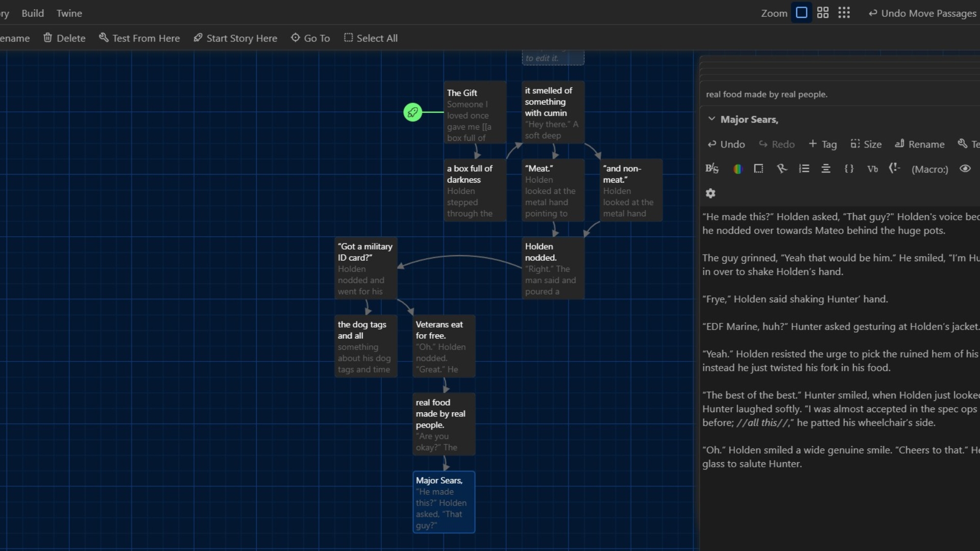980x551 pixels.
Task: Expand the 'real food made by real people.' panel
Action: point(767,94)
